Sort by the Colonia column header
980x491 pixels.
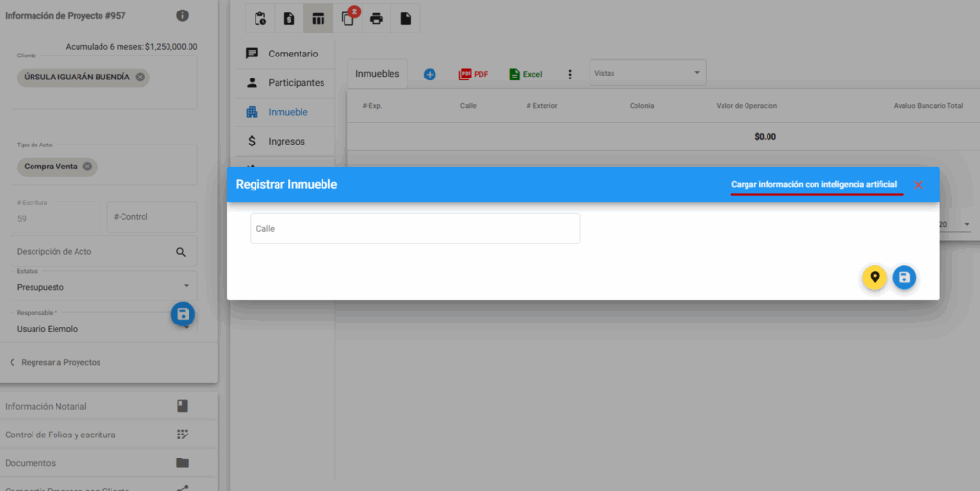click(x=642, y=106)
